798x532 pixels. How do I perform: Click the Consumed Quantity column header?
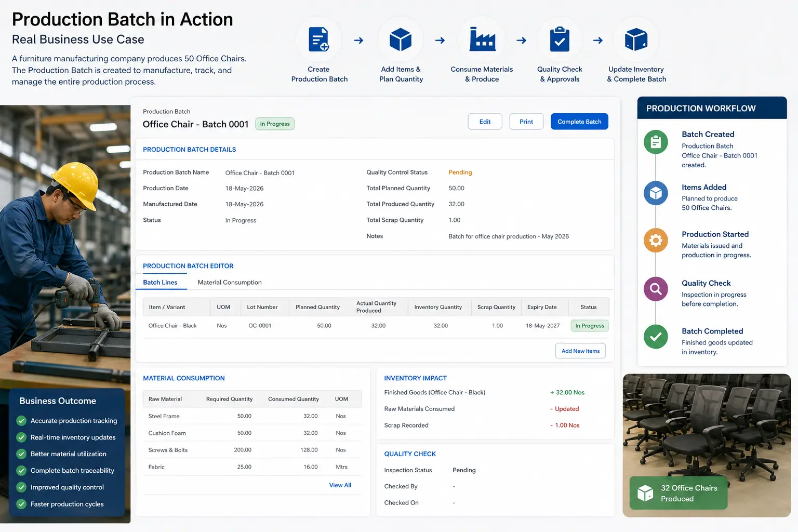(x=294, y=399)
